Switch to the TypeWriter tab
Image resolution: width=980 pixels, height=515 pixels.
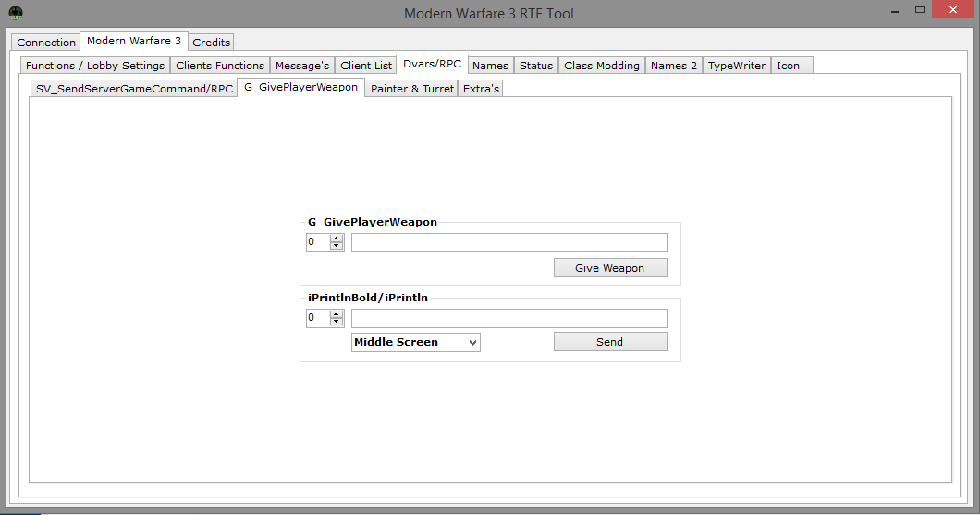click(x=737, y=66)
